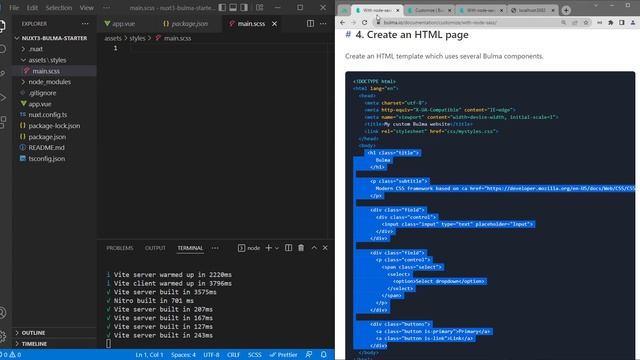This screenshot has height=360, width=640.
Task: Collapse the assets\styles folder
Action: 54,60
